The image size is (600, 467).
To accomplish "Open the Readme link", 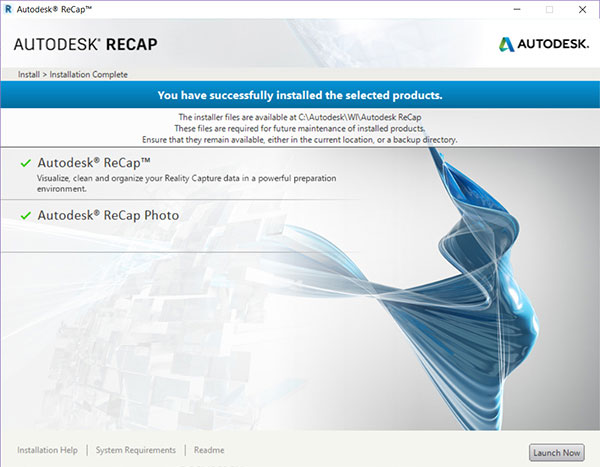I will pyautogui.click(x=209, y=450).
